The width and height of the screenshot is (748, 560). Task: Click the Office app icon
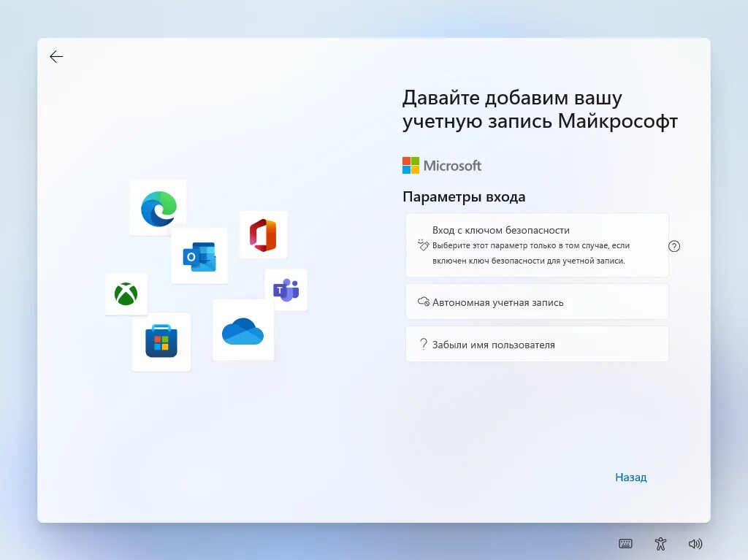coord(263,235)
